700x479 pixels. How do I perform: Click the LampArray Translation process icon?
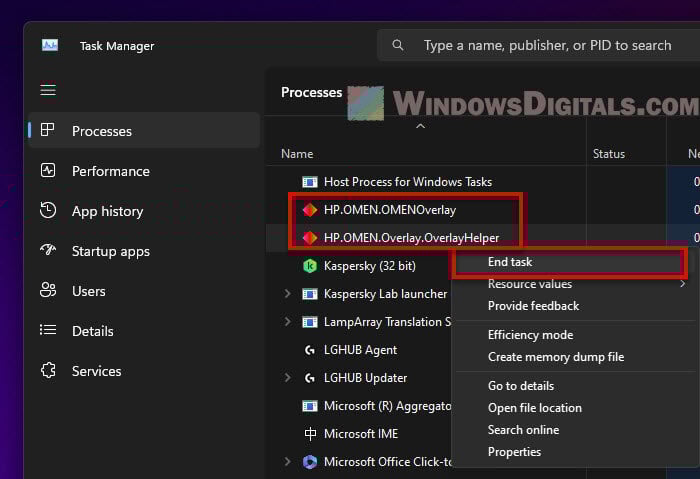[310, 322]
